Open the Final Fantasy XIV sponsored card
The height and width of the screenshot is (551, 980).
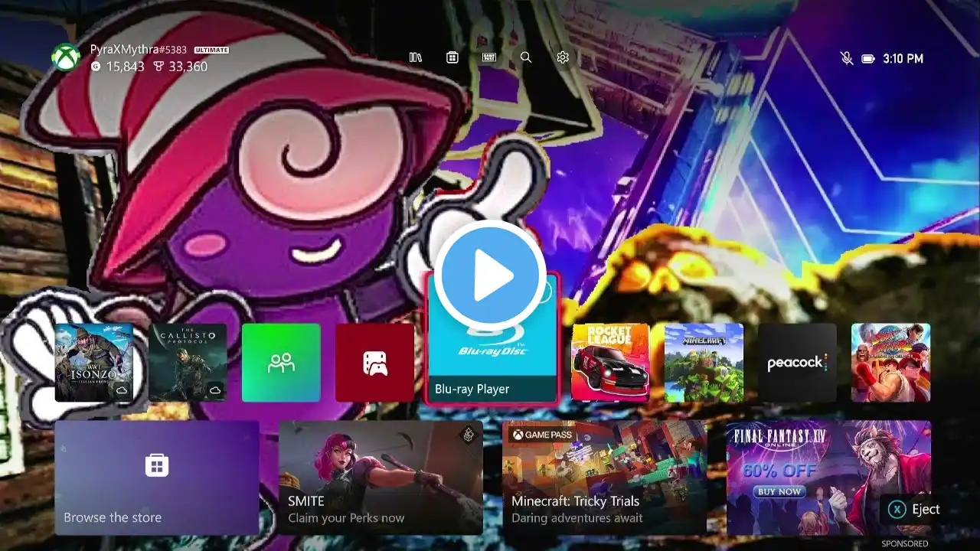(x=828, y=478)
